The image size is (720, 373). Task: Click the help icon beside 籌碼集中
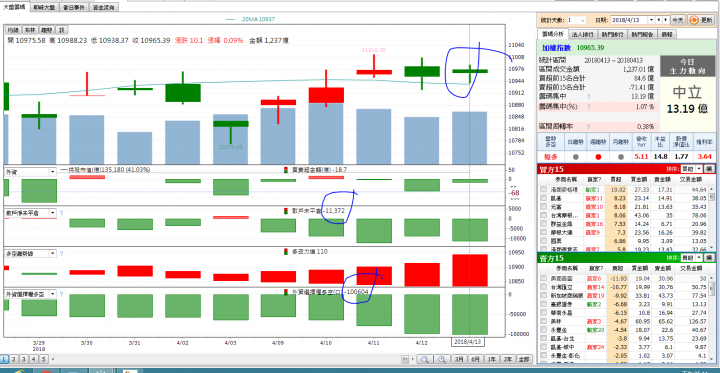pos(588,96)
